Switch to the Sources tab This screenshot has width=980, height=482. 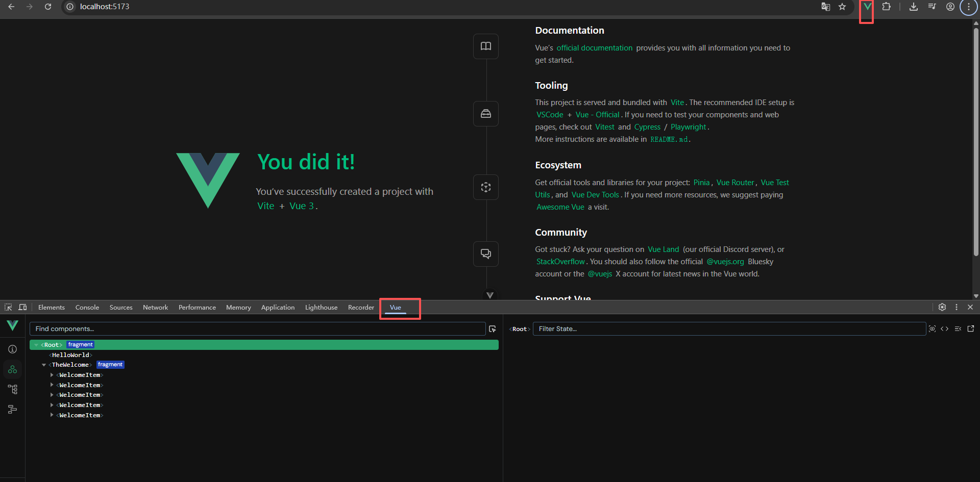click(121, 307)
